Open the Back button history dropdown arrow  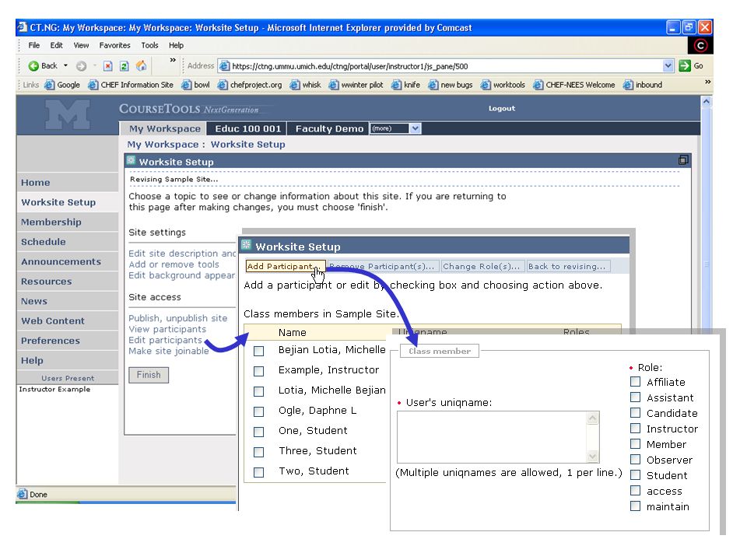click(x=65, y=65)
